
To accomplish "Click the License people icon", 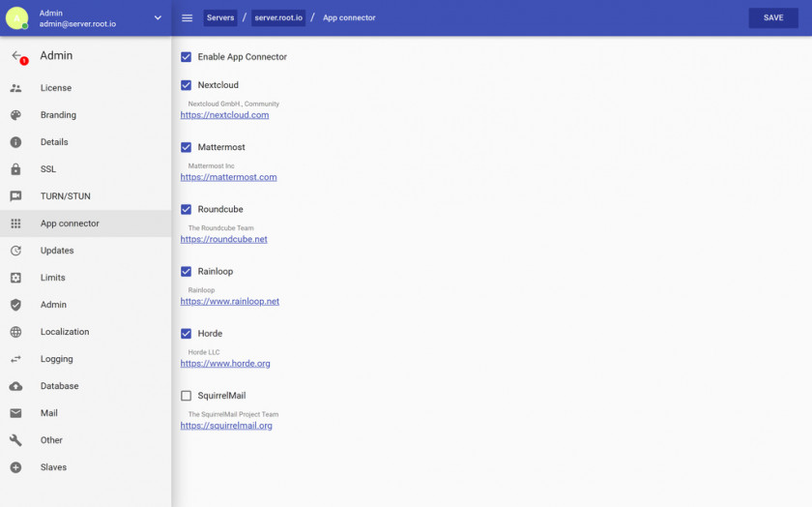I will [16, 88].
